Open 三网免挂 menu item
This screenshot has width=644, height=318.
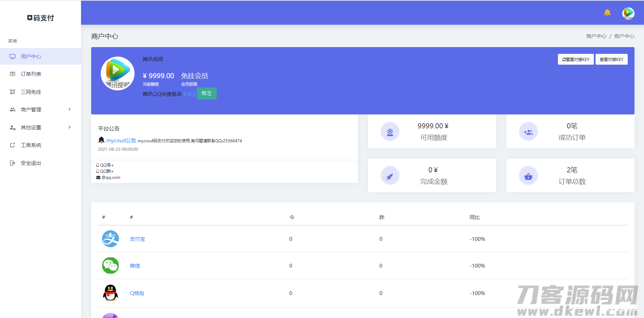tap(40, 92)
